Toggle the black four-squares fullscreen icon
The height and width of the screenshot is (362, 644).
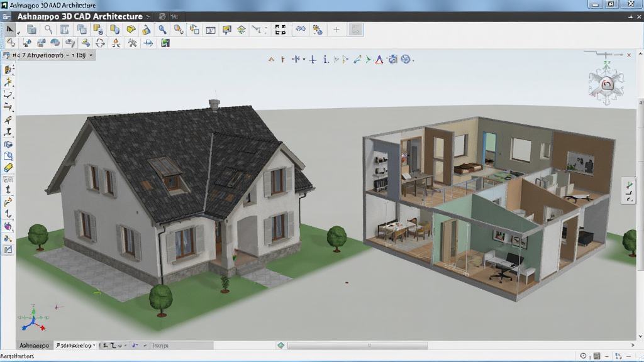click(x=280, y=30)
